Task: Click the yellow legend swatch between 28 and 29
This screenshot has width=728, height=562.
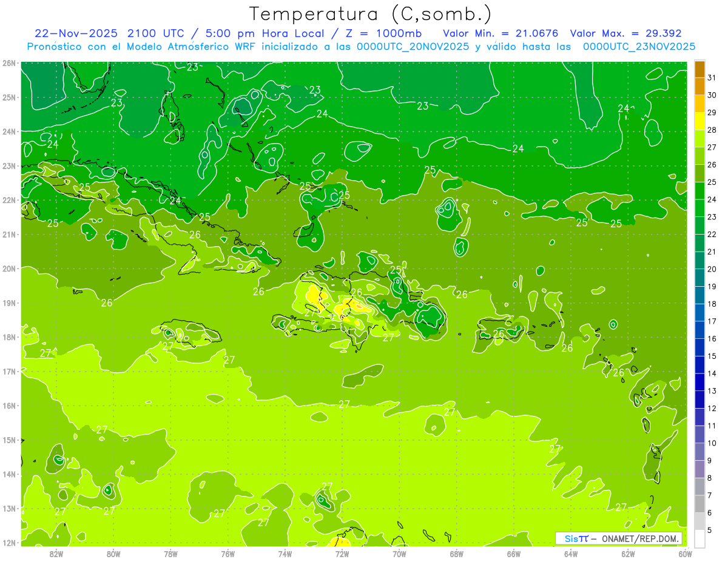Action: point(699,121)
